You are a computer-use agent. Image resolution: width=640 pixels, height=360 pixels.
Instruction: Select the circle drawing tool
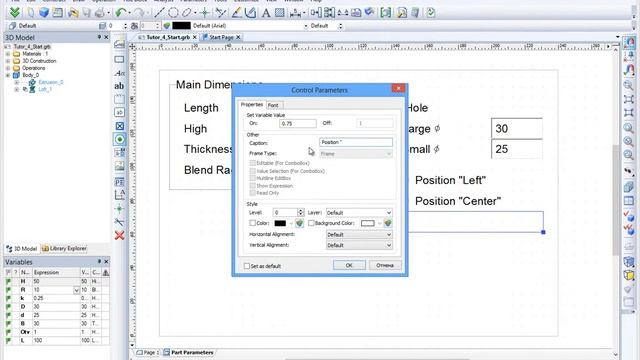coord(173,13)
